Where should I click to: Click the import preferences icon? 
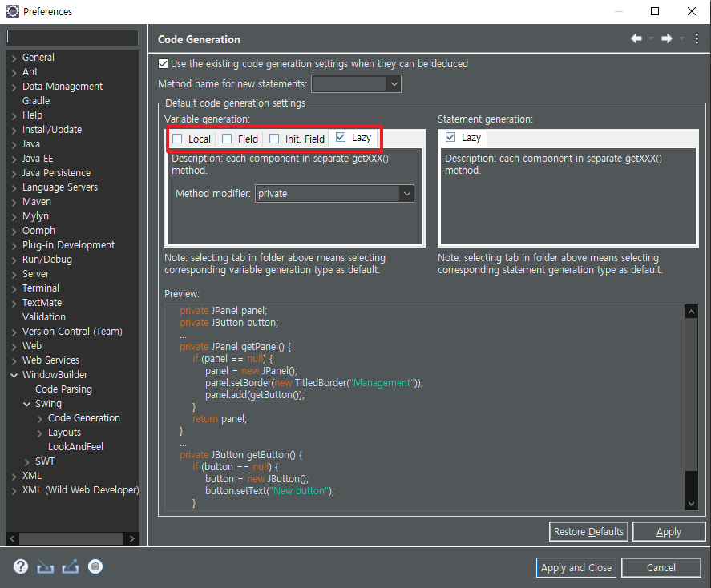[x=46, y=566]
